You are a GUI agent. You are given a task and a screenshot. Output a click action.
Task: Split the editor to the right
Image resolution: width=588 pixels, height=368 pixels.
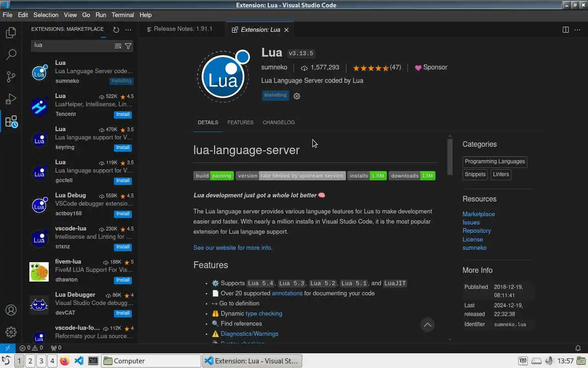pos(565,29)
